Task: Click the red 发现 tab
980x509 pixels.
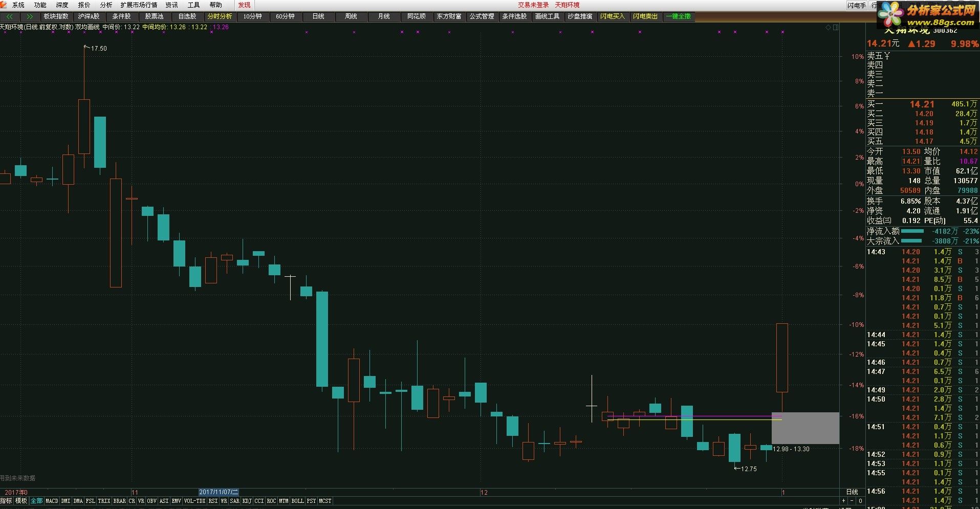Action: tap(245, 5)
